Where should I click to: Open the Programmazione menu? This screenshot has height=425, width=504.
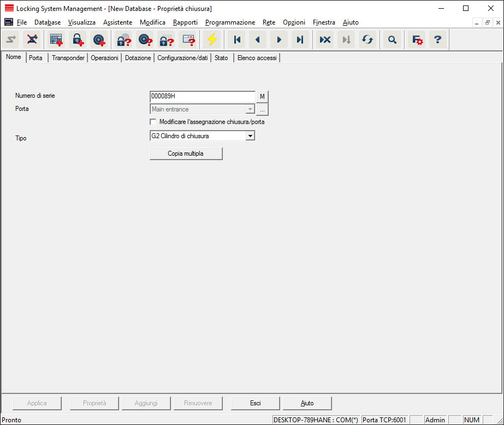pos(230,22)
